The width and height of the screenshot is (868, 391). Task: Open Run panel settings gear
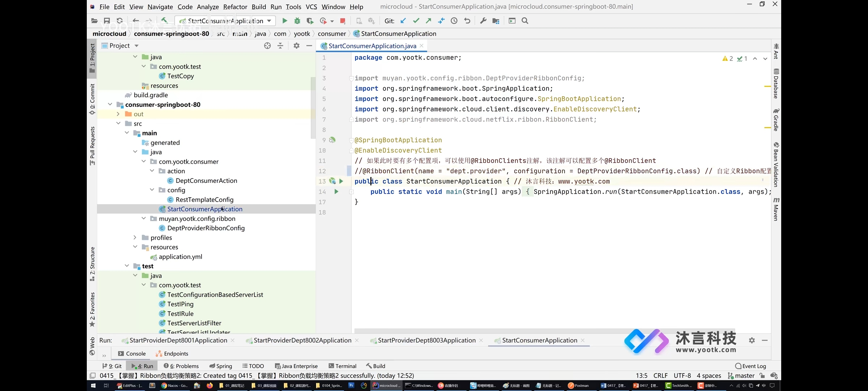tap(752, 340)
